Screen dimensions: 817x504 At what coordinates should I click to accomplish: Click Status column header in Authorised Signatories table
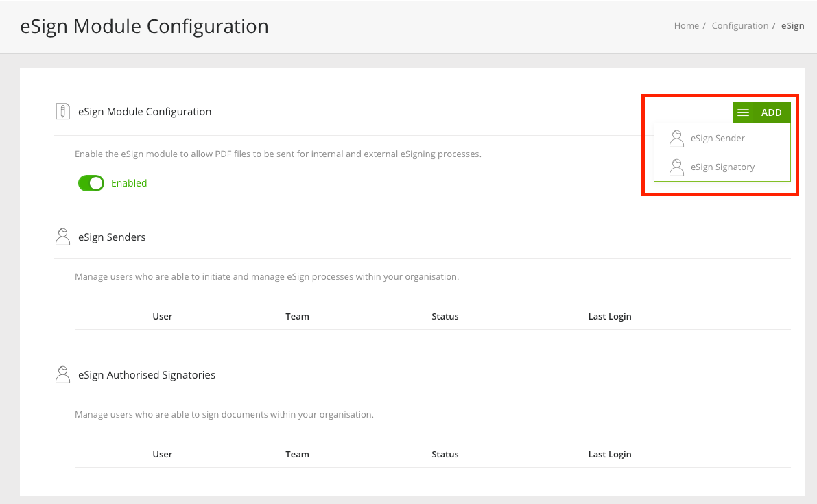click(x=445, y=455)
